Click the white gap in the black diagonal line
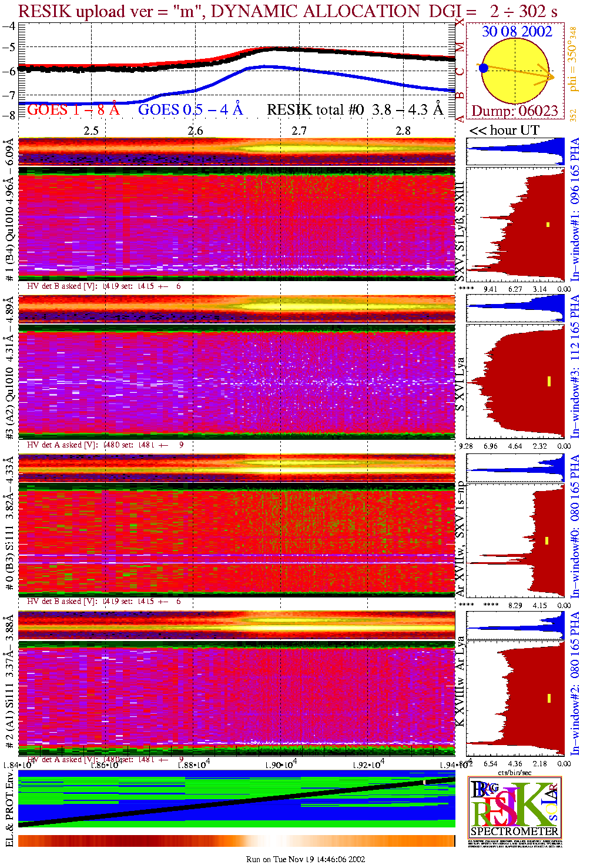This screenshot has width=590, height=868. [x=424, y=782]
